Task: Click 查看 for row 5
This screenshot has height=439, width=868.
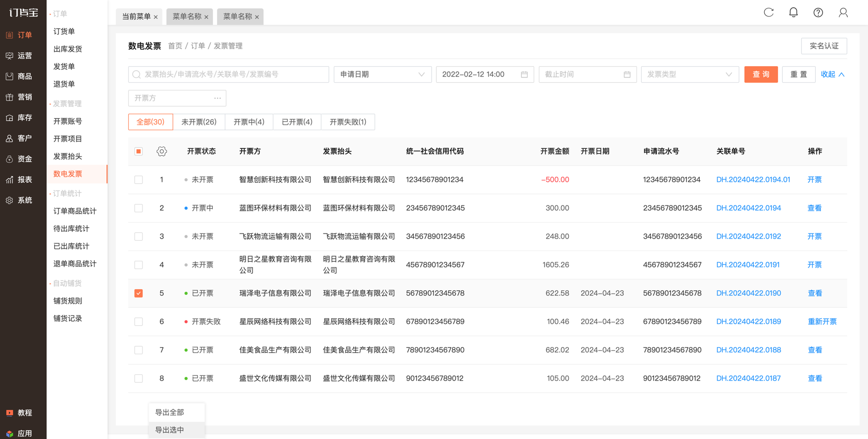Action: pyautogui.click(x=815, y=293)
